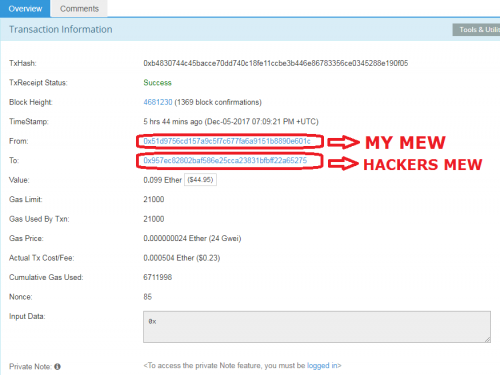Select the TxHash value text
500x375 pixels.
(276, 63)
